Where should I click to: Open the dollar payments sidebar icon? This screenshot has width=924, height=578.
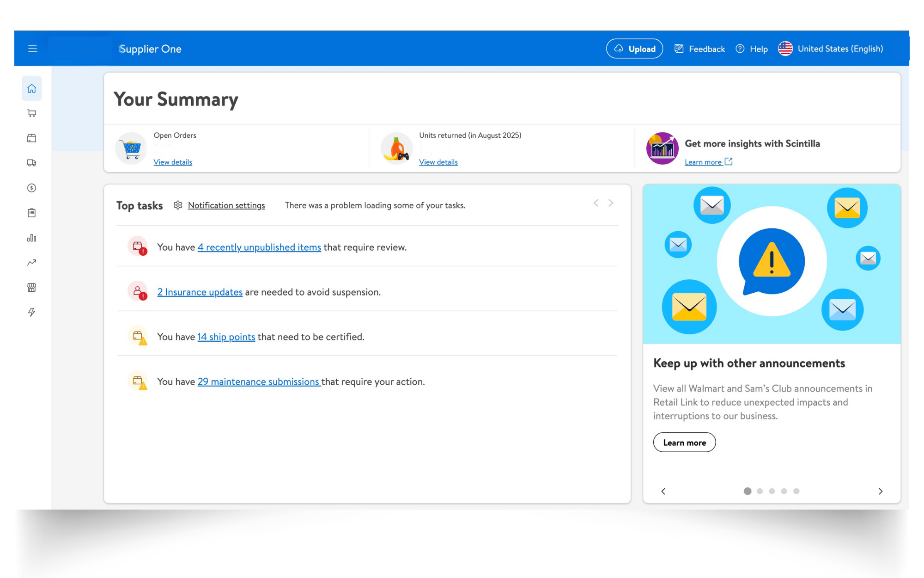(31, 188)
